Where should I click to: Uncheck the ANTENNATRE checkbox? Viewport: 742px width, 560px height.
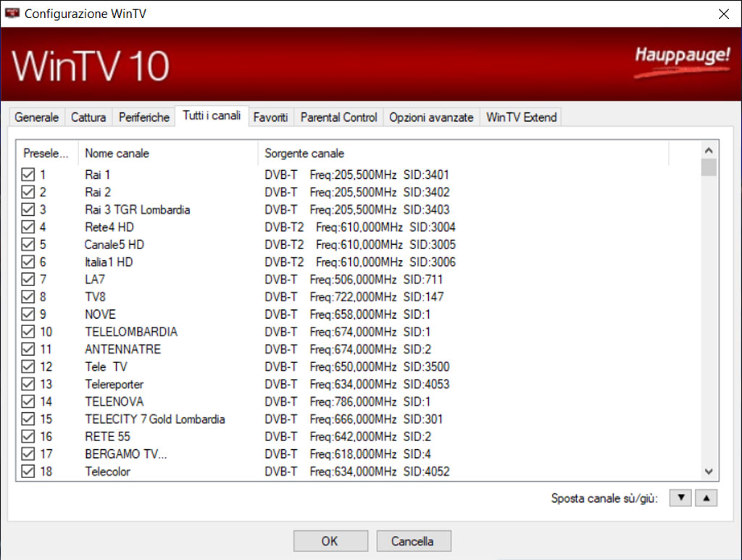28,349
